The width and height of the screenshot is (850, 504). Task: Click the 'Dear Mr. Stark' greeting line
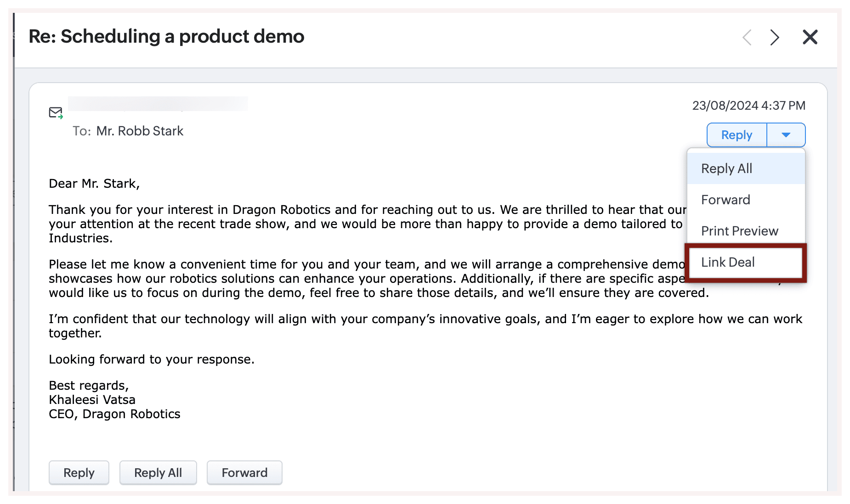(94, 184)
